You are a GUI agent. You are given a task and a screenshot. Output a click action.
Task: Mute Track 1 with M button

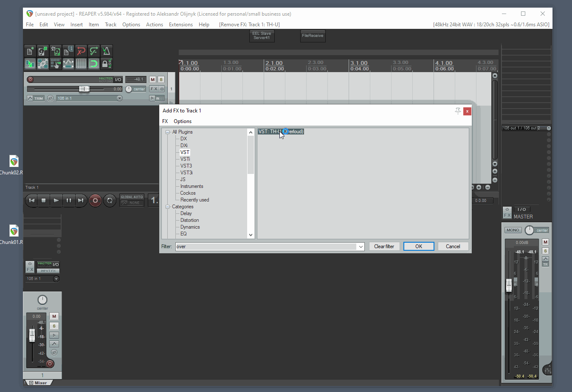[x=152, y=79]
